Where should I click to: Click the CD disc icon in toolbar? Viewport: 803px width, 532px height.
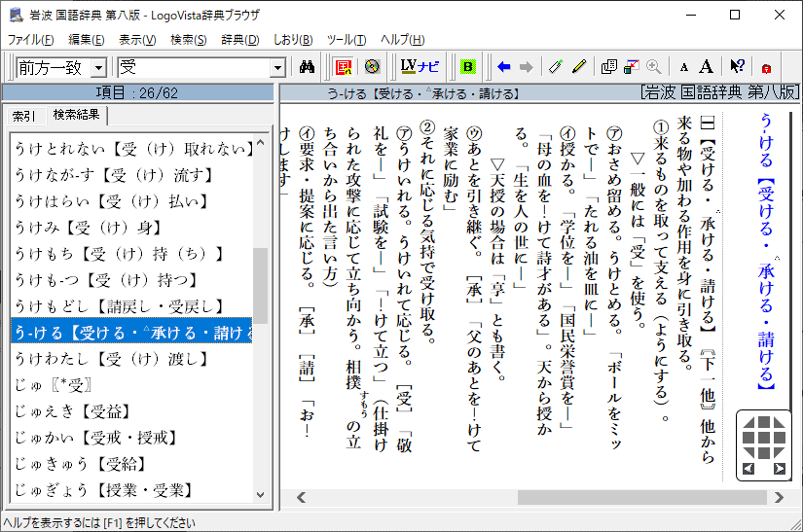372,66
